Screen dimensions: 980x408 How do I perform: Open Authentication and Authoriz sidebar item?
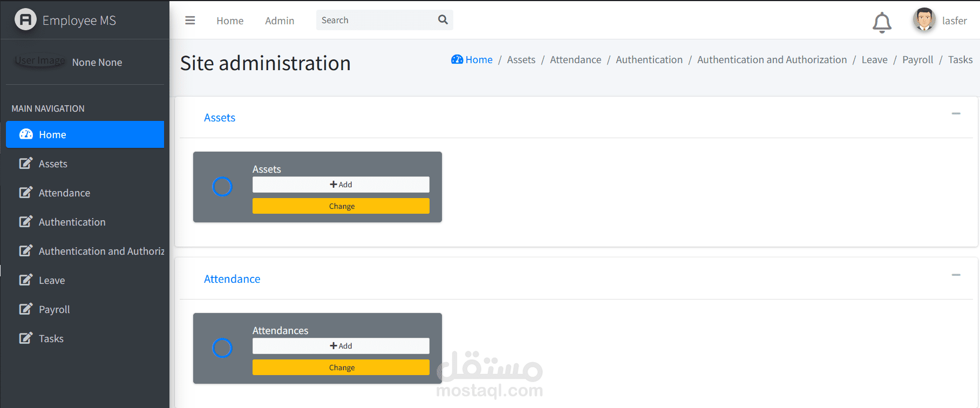coord(85,251)
